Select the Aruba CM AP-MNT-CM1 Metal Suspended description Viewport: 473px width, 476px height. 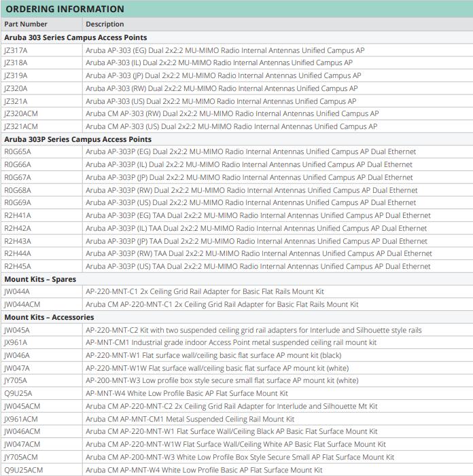pyautogui.click(x=190, y=419)
